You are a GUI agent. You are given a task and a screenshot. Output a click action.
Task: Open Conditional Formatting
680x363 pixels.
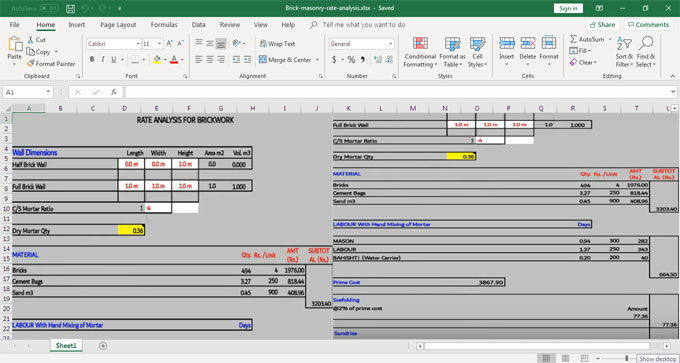tap(420, 52)
